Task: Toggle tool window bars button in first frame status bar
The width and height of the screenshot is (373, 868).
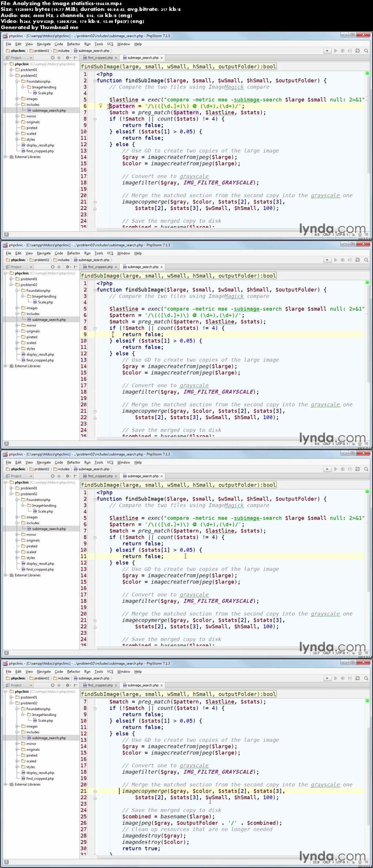Action: tap(6, 235)
